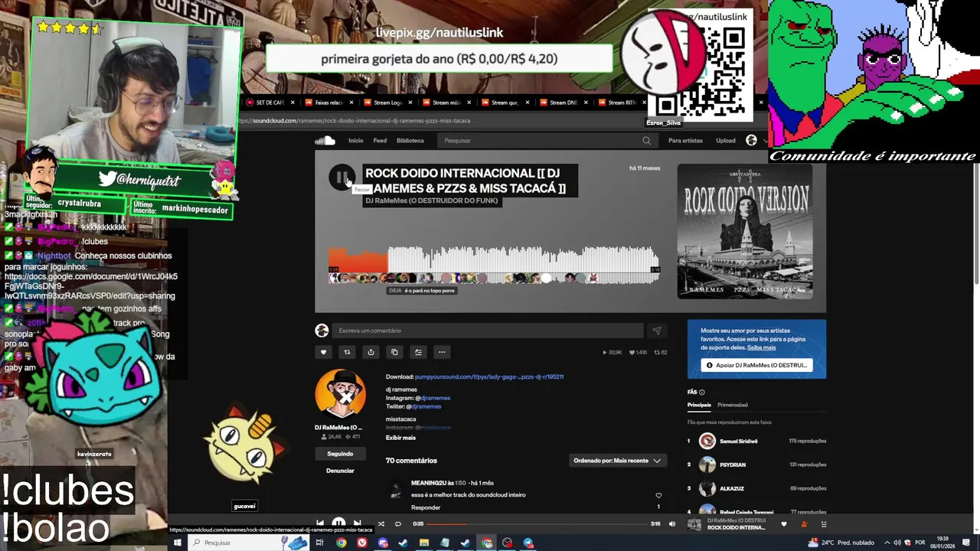The width and height of the screenshot is (980, 551).
Task: Open Vivaldi browser from the taskbar
Action: tap(362, 543)
